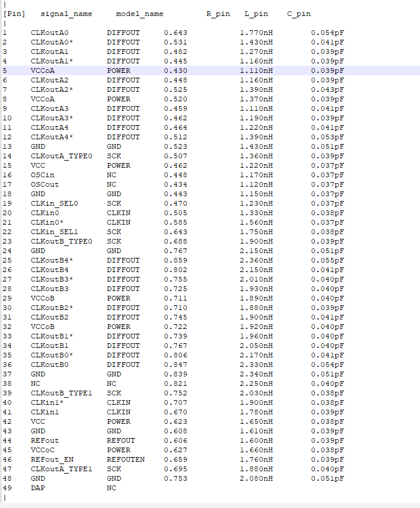The height and width of the screenshot is (508, 420).
Task: Click 1.610nH in the pin 43 row
Action: tap(256, 431)
